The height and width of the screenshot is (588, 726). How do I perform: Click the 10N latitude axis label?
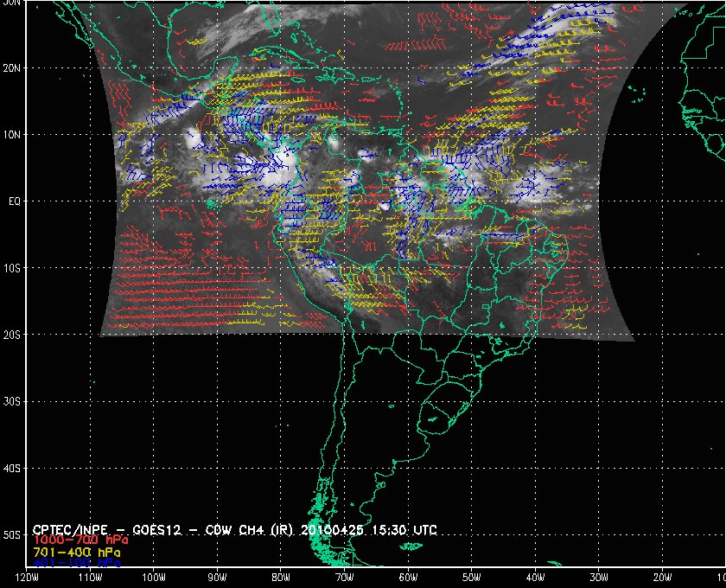click(11, 135)
